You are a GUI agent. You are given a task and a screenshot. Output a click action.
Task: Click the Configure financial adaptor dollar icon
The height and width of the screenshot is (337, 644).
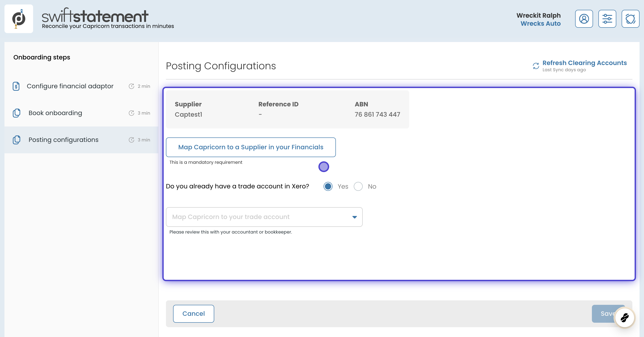tap(16, 86)
